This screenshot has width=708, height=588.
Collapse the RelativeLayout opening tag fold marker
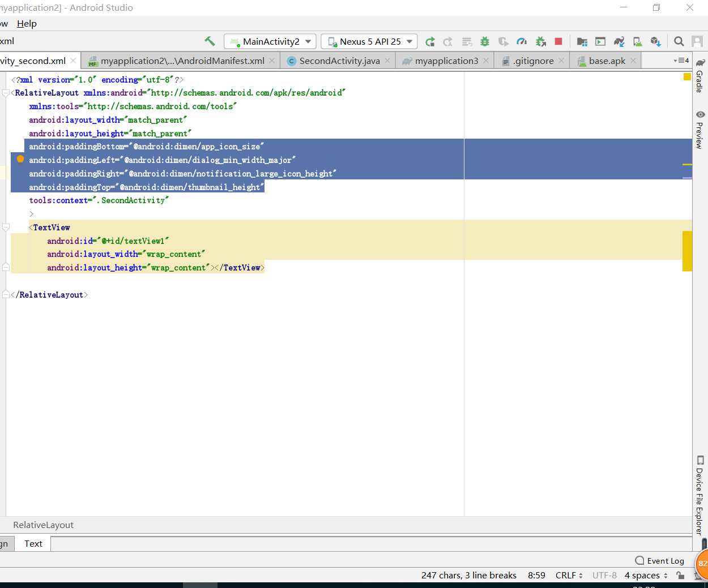point(6,93)
